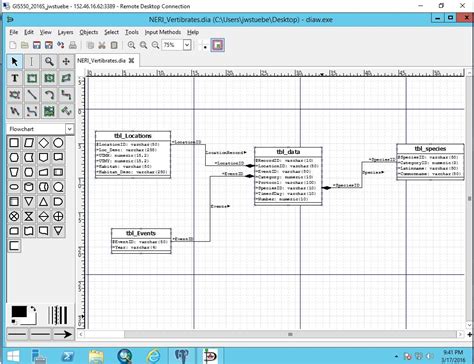
Task: Click the tbl_Locations table header
Action: tap(133, 136)
